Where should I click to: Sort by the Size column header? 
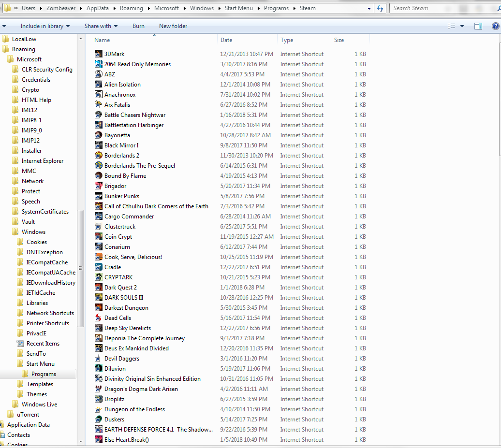(350, 40)
